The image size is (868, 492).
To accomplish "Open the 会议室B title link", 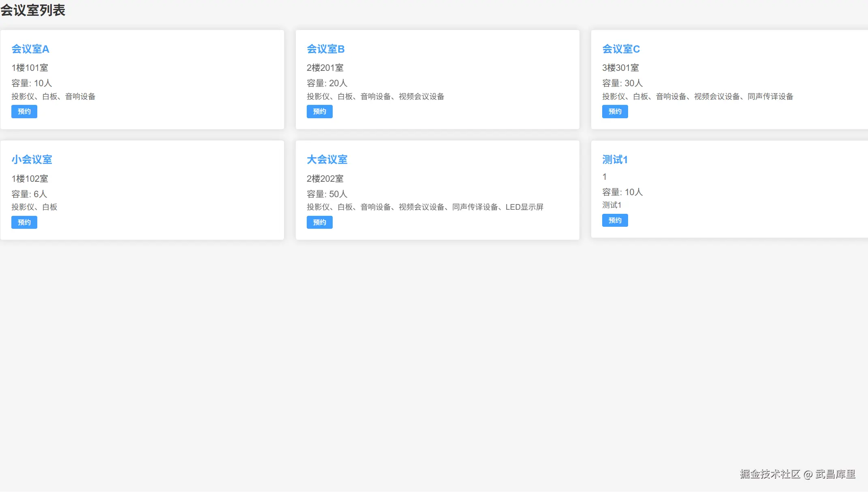I will point(325,49).
